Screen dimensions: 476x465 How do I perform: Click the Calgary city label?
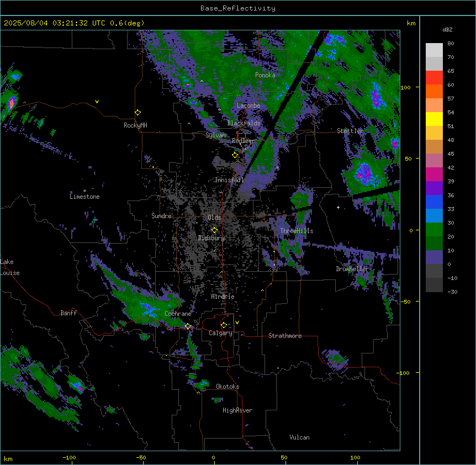(x=221, y=333)
